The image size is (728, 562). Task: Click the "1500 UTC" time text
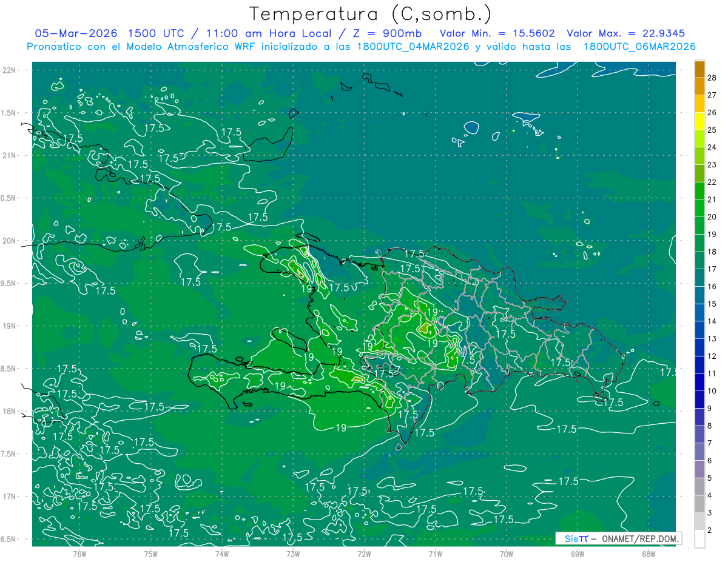point(157,33)
